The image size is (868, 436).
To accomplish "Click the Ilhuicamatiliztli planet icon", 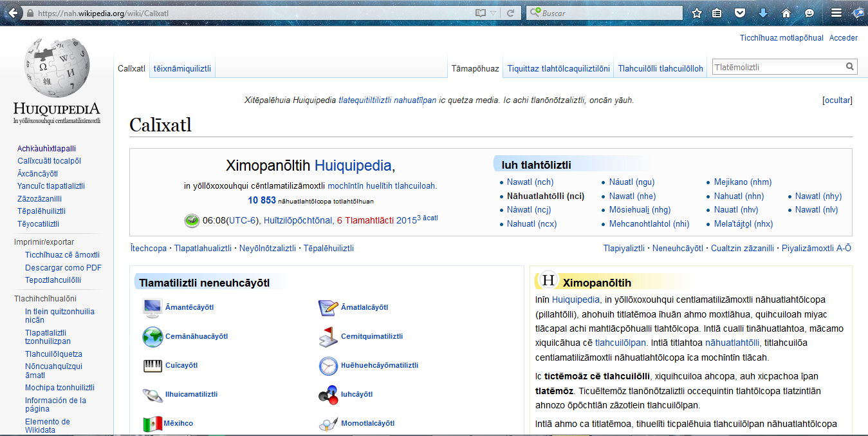I will [152, 395].
